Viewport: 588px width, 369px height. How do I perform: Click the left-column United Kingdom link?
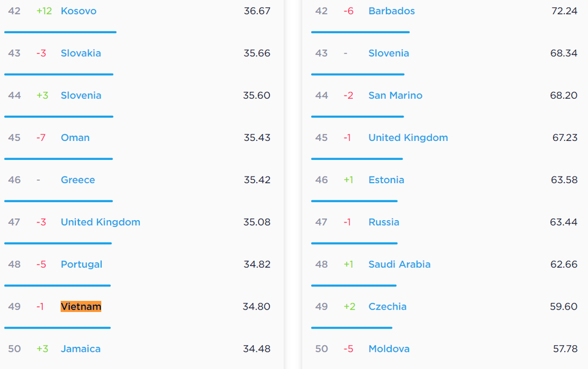click(x=100, y=222)
